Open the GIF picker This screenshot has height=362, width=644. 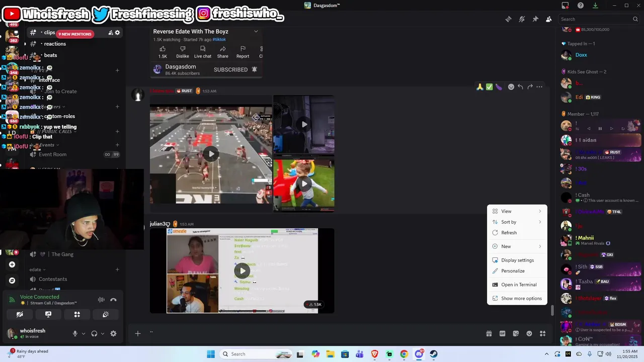502,333
